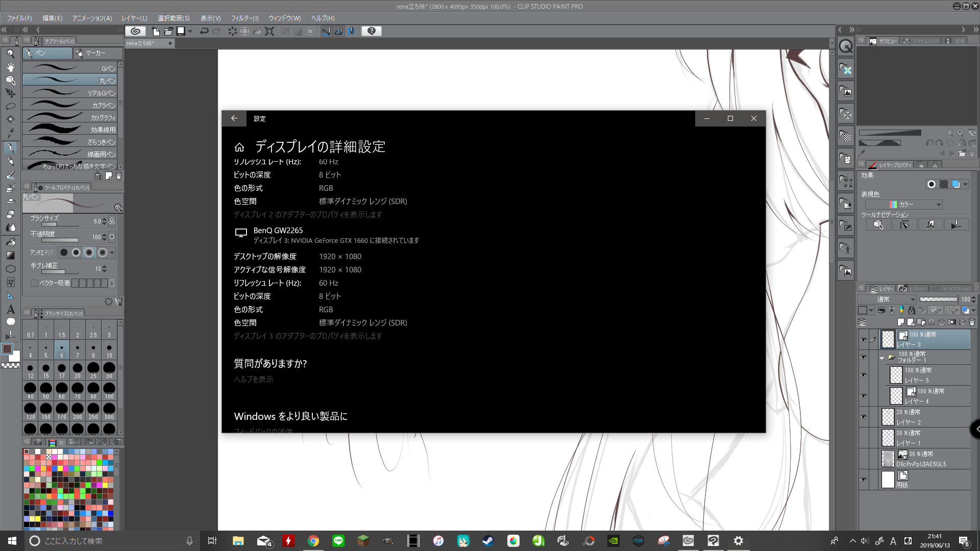Select the Lasso selection tool
Viewport: 980px width, 551px height.
coord(10,107)
